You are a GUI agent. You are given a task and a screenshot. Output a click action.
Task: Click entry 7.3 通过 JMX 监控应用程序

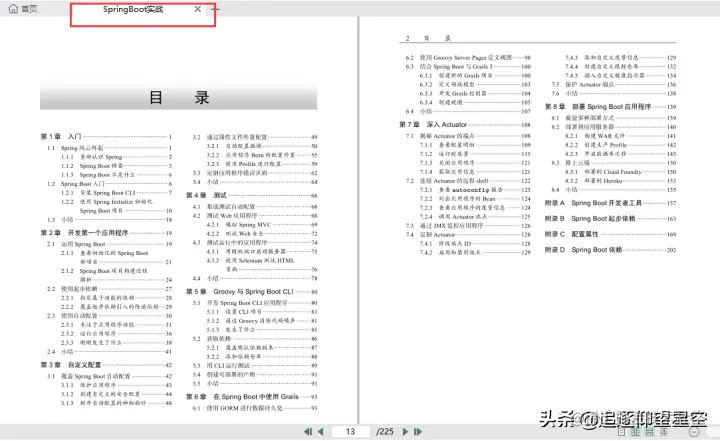(x=468, y=226)
